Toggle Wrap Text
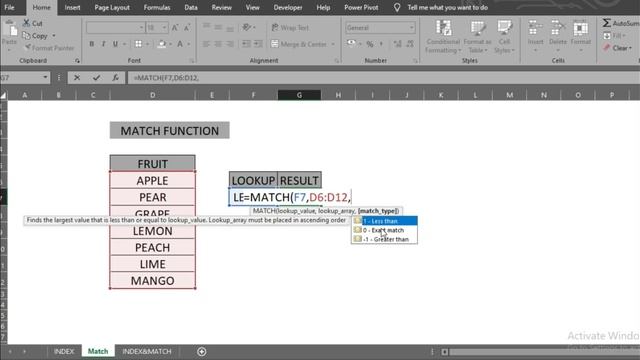The image size is (640, 360). (x=290, y=28)
